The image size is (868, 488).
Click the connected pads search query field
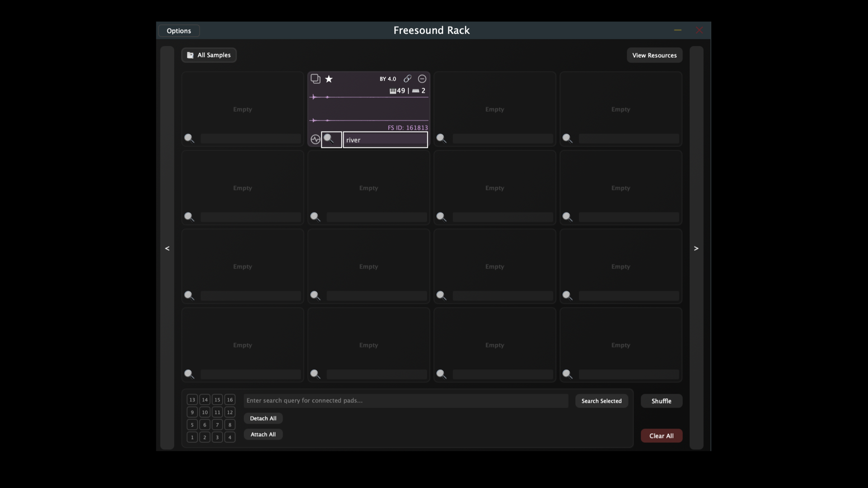point(406,401)
